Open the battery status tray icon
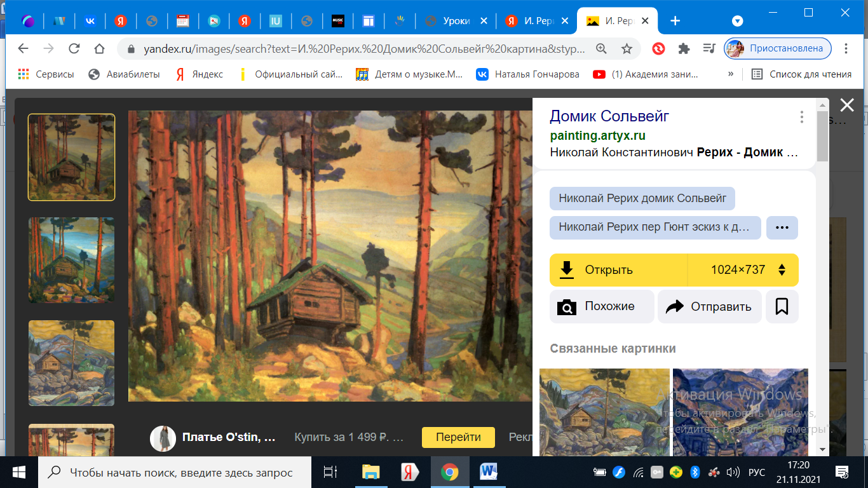Image resolution: width=868 pixels, height=488 pixels. pyautogui.click(x=599, y=472)
